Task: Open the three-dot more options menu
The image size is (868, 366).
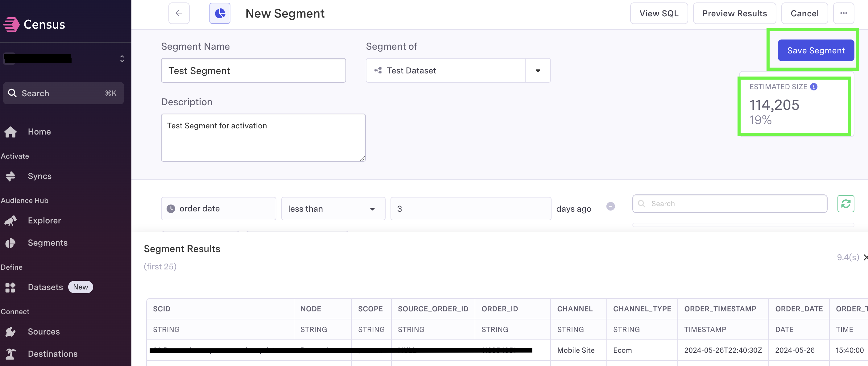Action: pyautogui.click(x=843, y=14)
